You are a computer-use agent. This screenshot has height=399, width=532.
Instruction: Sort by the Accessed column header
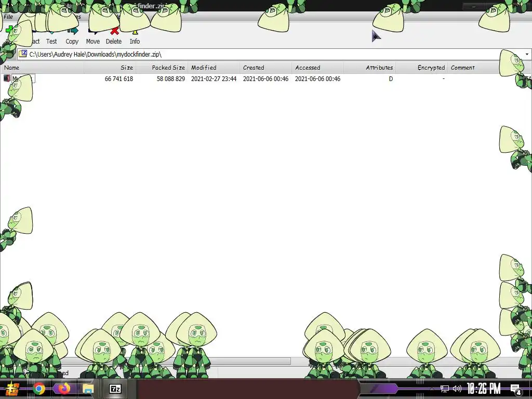(x=317, y=68)
